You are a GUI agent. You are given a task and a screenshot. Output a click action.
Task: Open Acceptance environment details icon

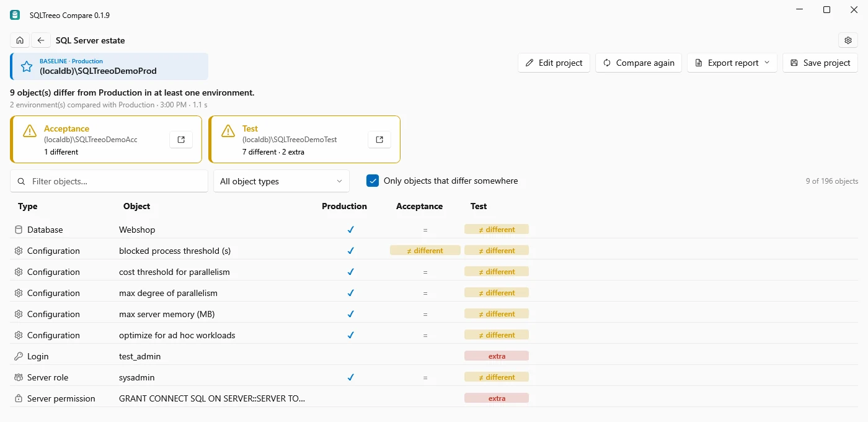tap(181, 140)
